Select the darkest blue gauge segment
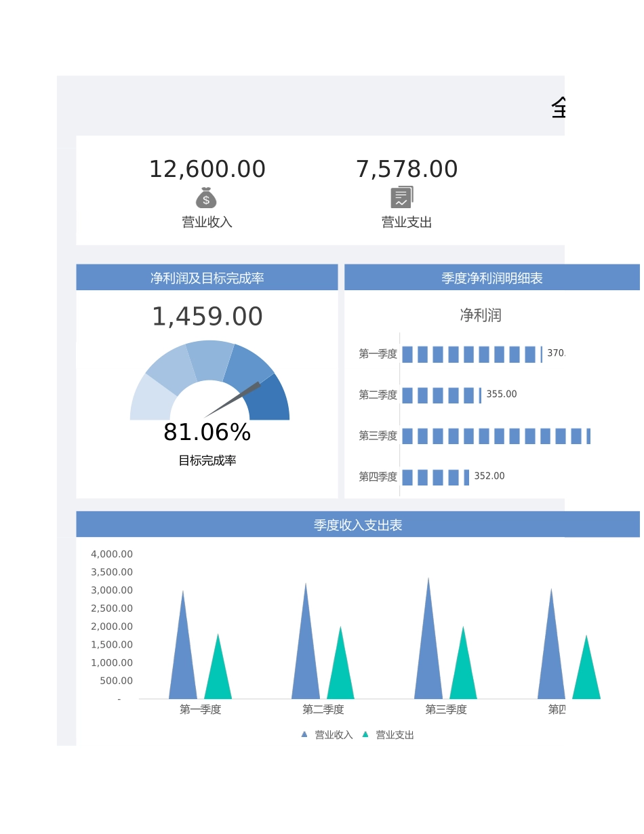 pos(270,401)
